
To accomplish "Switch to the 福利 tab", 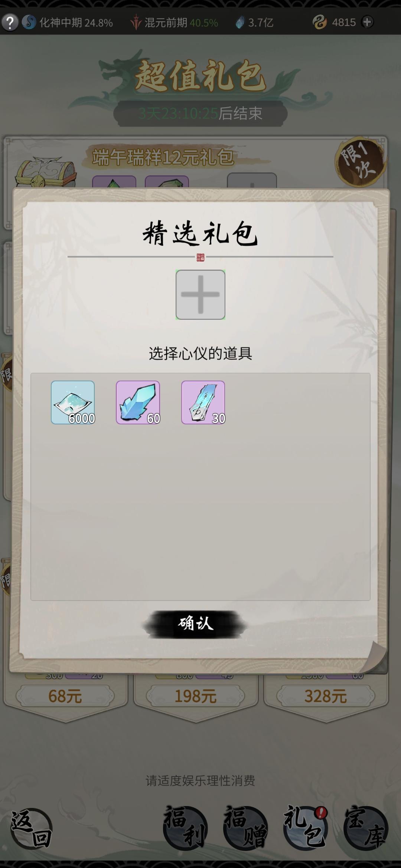I will click(185, 828).
